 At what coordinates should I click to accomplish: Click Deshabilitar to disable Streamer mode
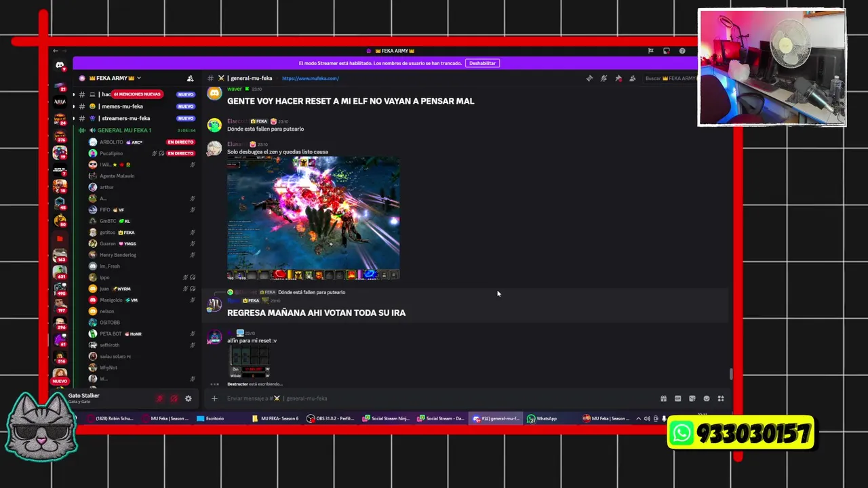[482, 63]
